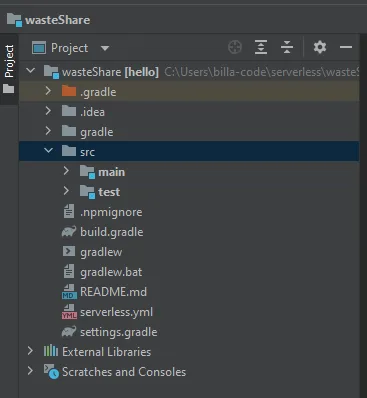This screenshot has width=367, height=398.
Task: Select the .npmignore file
Action: tap(111, 212)
